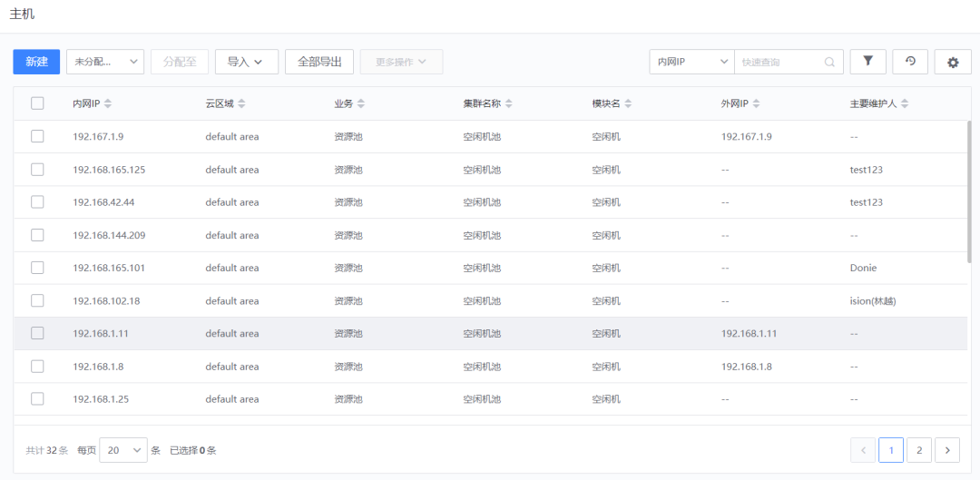Click the 主机 page title

(x=22, y=15)
